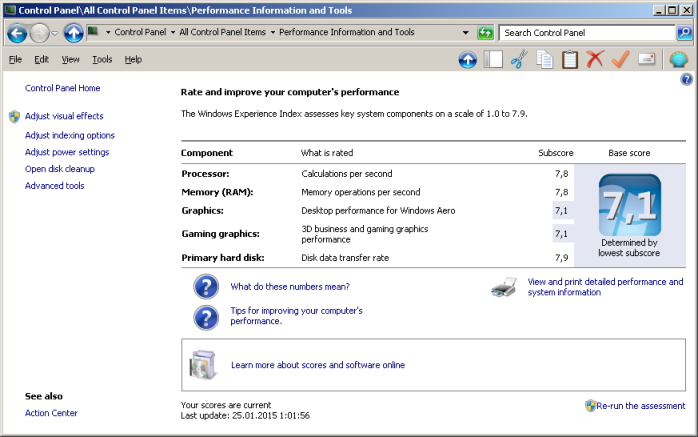698x437 pixels.
Task: Click the All Control Panel Items breadcrumb
Action: tap(223, 32)
